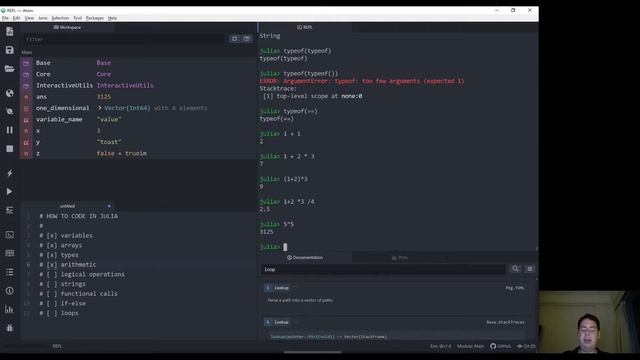Click 'Main' module header in Workspace pane
This screenshot has height=360, width=640.
[27, 52]
